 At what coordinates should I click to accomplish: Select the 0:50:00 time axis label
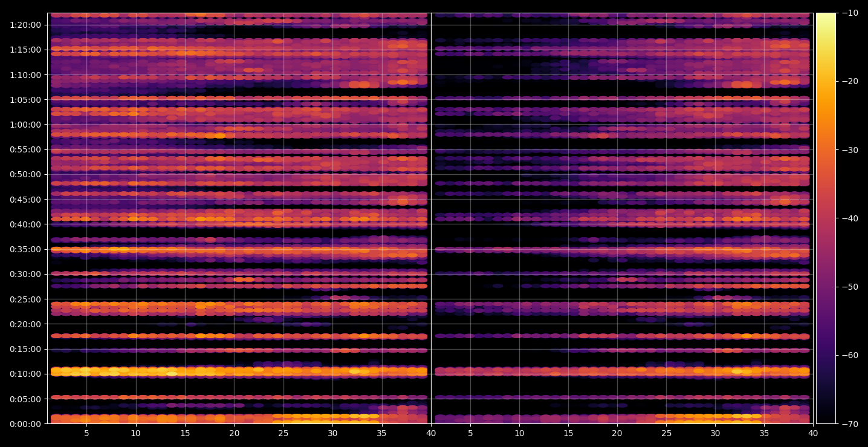(25, 174)
